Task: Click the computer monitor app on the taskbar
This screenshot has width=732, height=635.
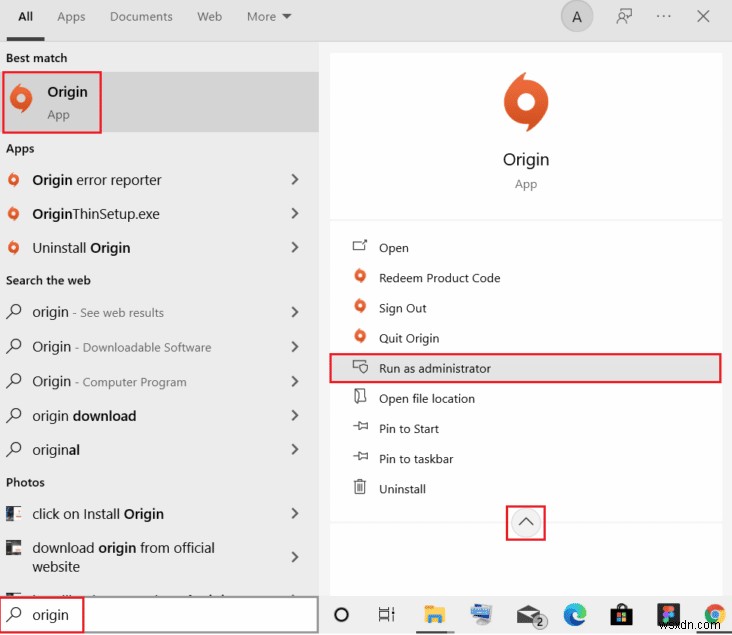Action: pyautogui.click(x=481, y=614)
